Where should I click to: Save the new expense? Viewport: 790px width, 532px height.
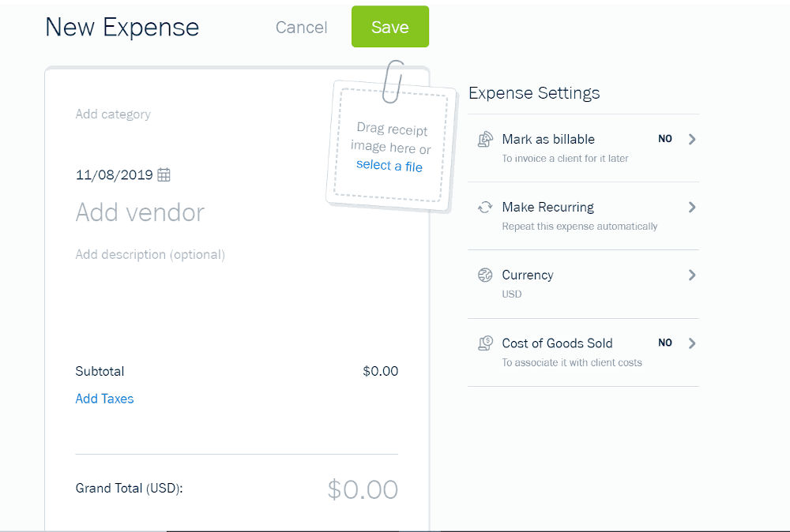[x=390, y=27]
